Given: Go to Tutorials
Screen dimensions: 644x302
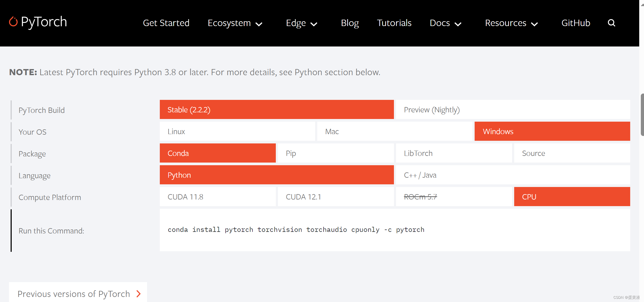Looking at the screenshot, I should tap(394, 23).
